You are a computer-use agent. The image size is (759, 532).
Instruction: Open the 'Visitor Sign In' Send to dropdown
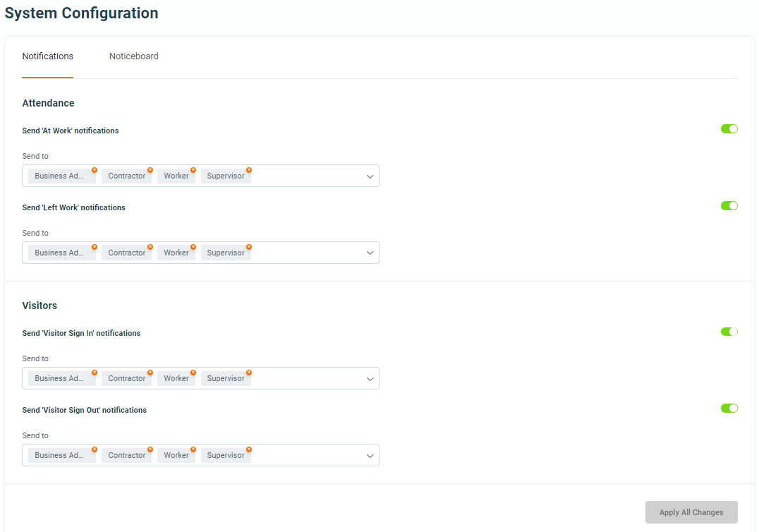pyautogui.click(x=370, y=378)
